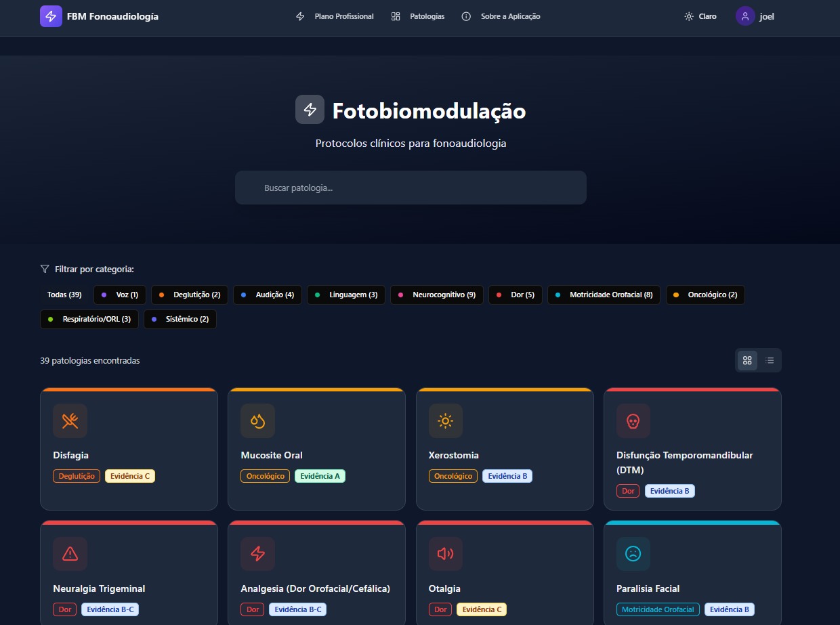This screenshot has height=625, width=840.
Task: Toggle the Claro light theme switch
Action: [700, 16]
